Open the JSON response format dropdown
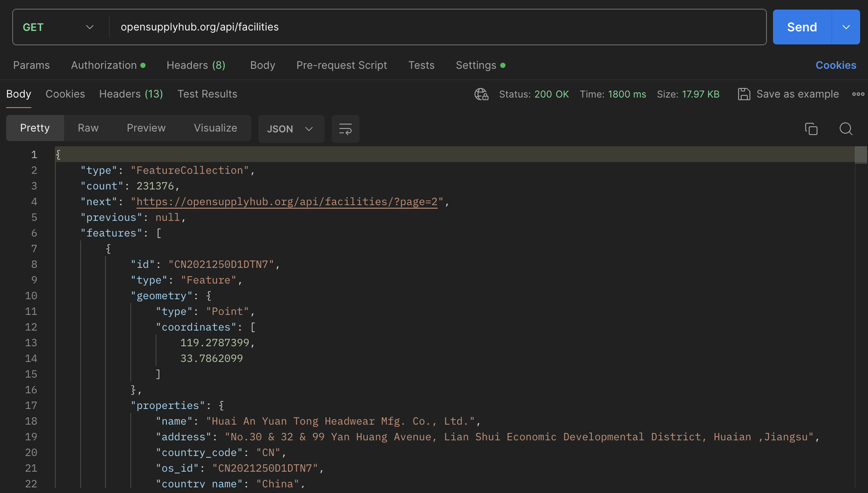The width and height of the screenshot is (868, 493). 291,128
